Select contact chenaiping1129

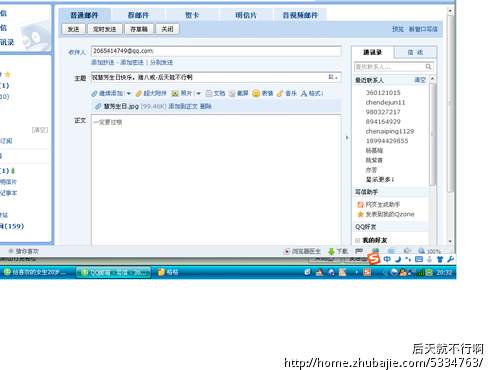click(390, 131)
